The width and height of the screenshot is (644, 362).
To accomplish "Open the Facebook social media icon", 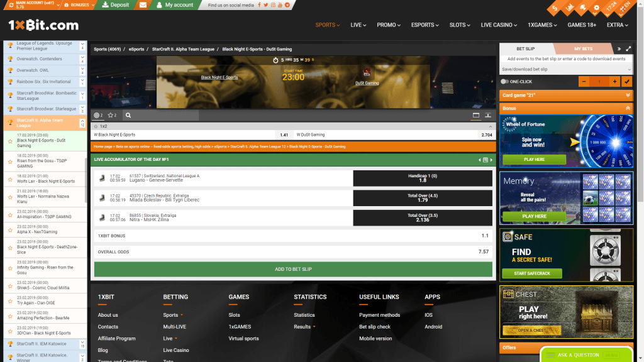I will 259,5.
